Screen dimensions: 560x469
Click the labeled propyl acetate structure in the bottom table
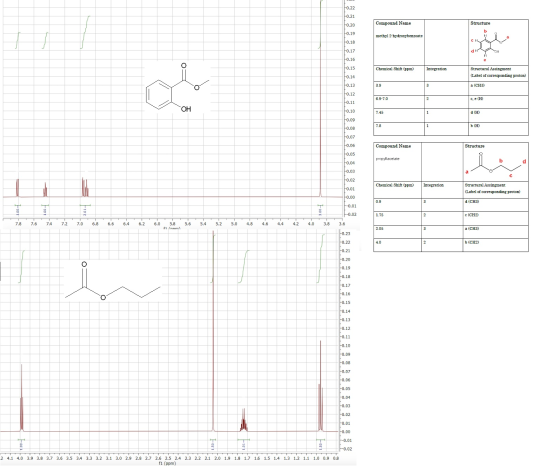pos(496,165)
